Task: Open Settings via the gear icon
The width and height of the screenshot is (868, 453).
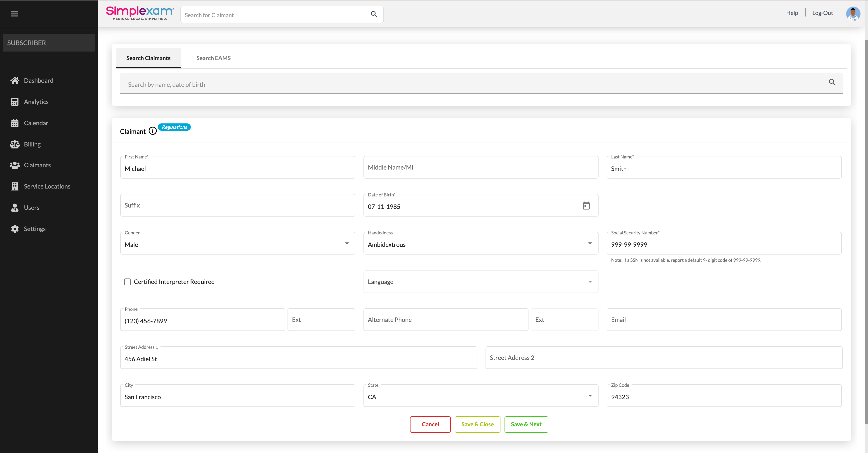Action: point(15,229)
